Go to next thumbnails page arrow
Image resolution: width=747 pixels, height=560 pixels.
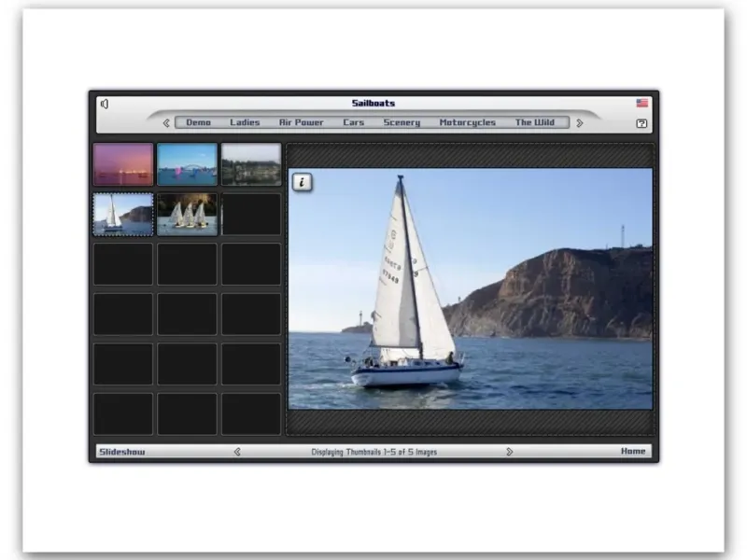click(509, 452)
